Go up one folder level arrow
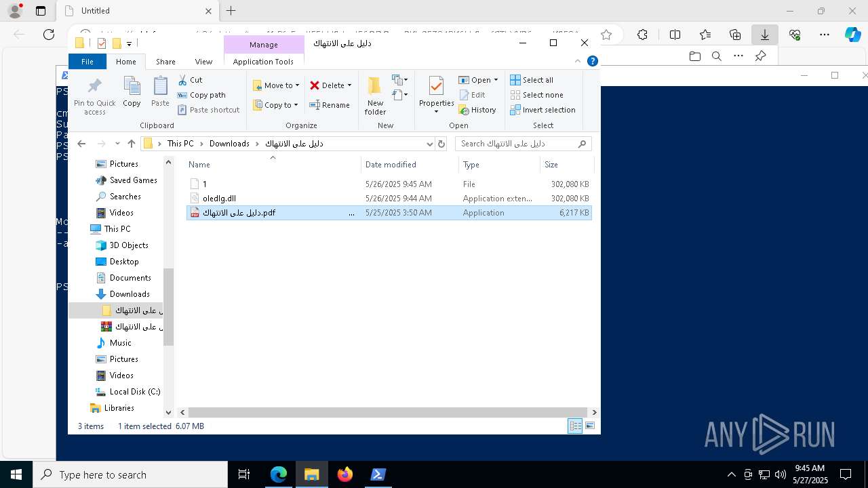Image resolution: width=868 pixels, height=488 pixels. pos(132,144)
